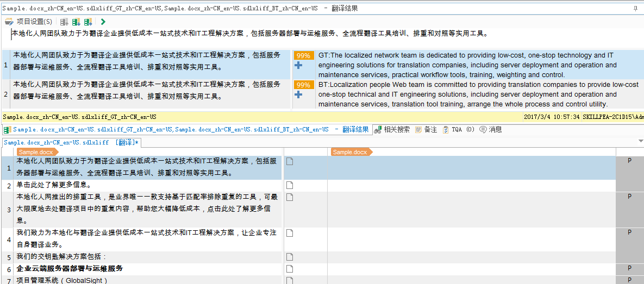Click 99% match badge of BT result
The height and width of the screenshot is (284, 644).
point(303,85)
